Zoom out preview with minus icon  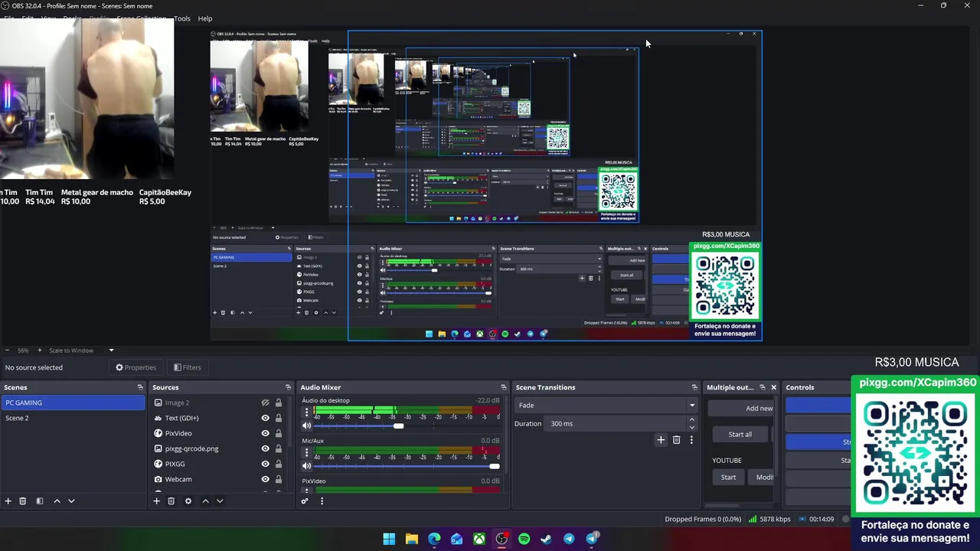coord(6,350)
